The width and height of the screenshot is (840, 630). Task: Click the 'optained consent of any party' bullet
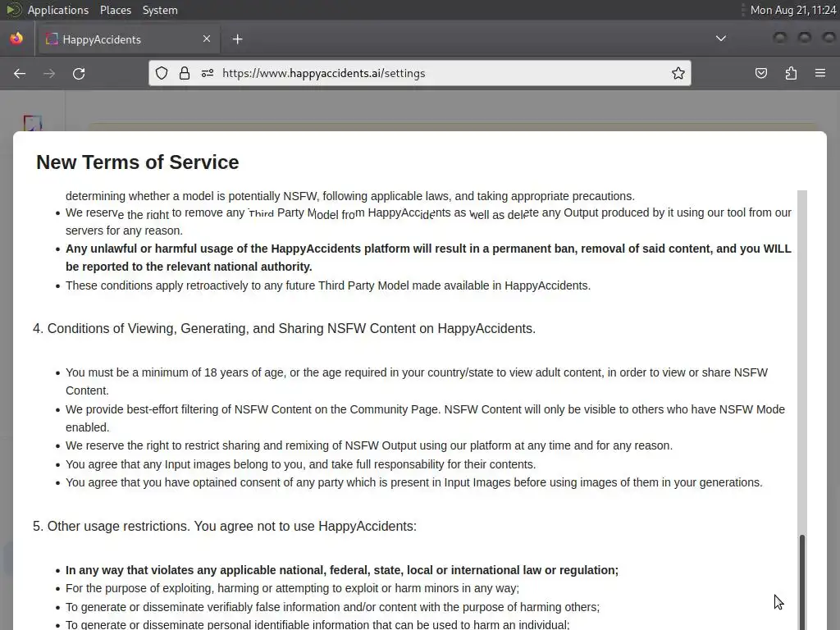(413, 482)
